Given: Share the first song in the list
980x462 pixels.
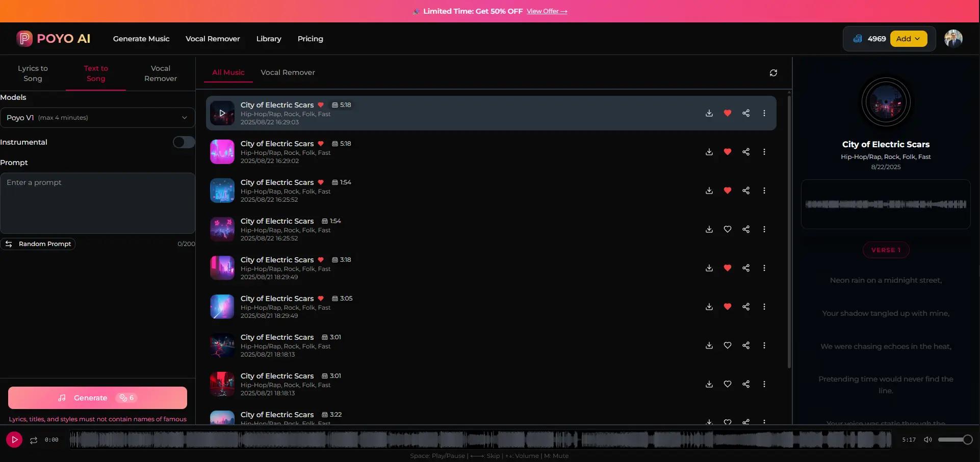Looking at the screenshot, I should [746, 113].
